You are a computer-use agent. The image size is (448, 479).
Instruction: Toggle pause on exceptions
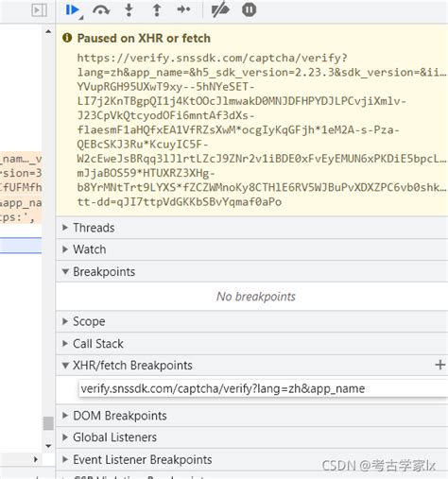coord(249,9)
